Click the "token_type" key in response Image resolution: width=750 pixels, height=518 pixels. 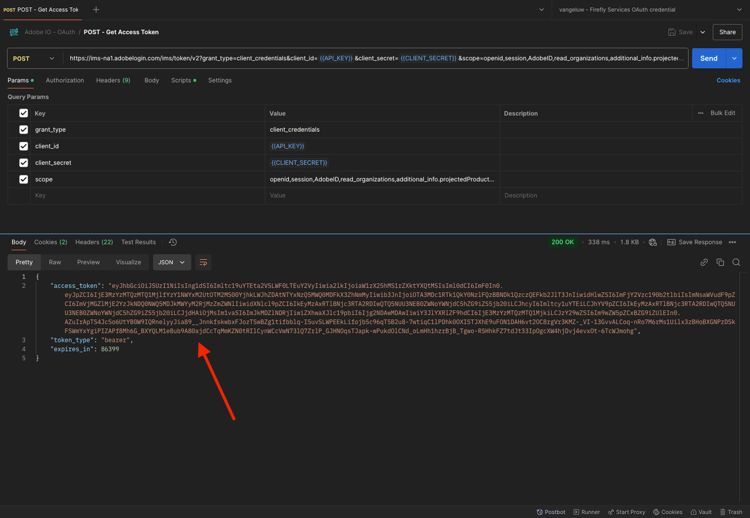pos(75,340)
